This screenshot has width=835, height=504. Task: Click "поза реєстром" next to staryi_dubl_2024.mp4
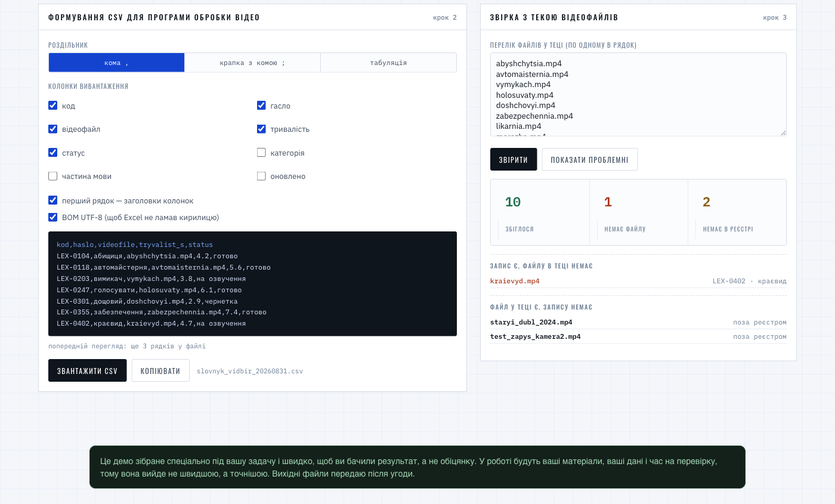tap(760, 322)
